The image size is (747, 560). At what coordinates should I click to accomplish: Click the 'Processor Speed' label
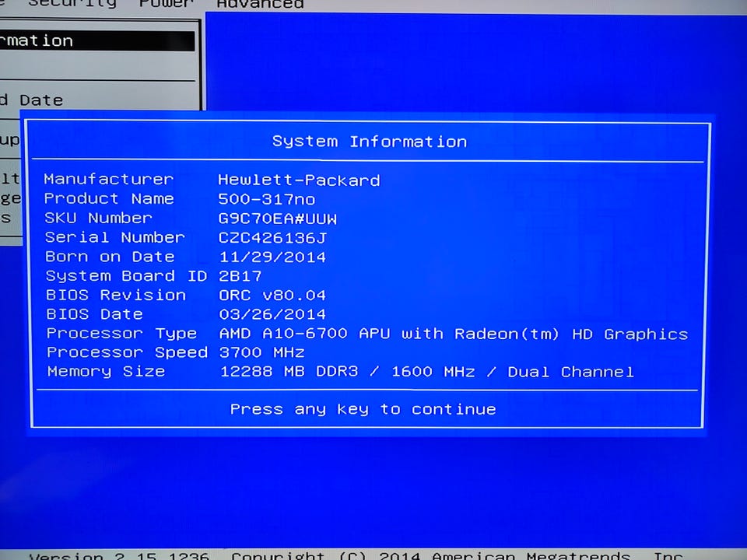(127, 352)
